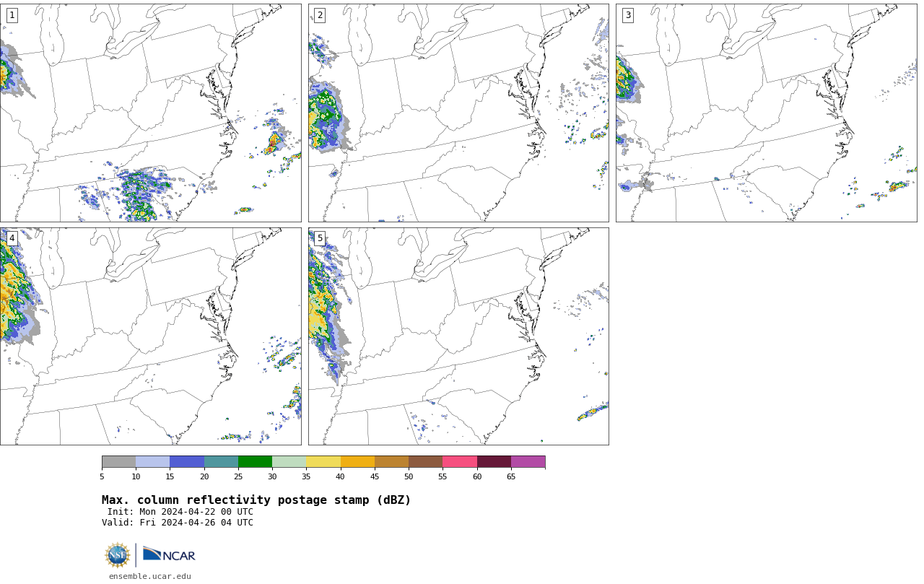Click the tan-brown 45-50 dBZ swatch

(391, 462)
